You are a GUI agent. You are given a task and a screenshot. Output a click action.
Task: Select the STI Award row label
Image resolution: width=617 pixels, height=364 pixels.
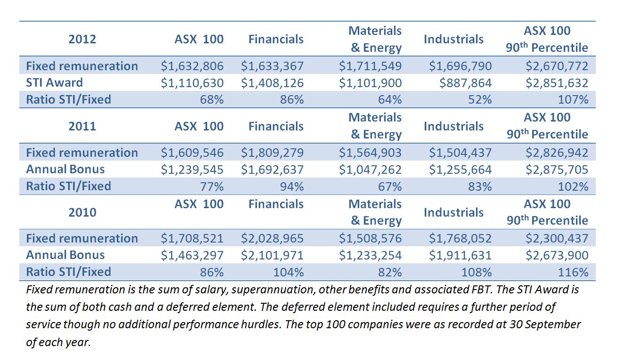click(54, 83)
